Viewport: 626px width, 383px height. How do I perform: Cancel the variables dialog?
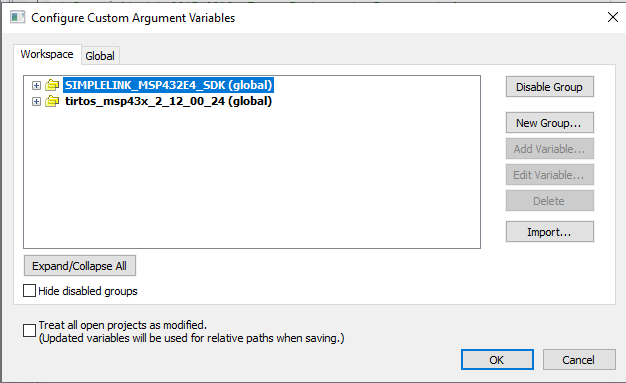click(579, 360)
